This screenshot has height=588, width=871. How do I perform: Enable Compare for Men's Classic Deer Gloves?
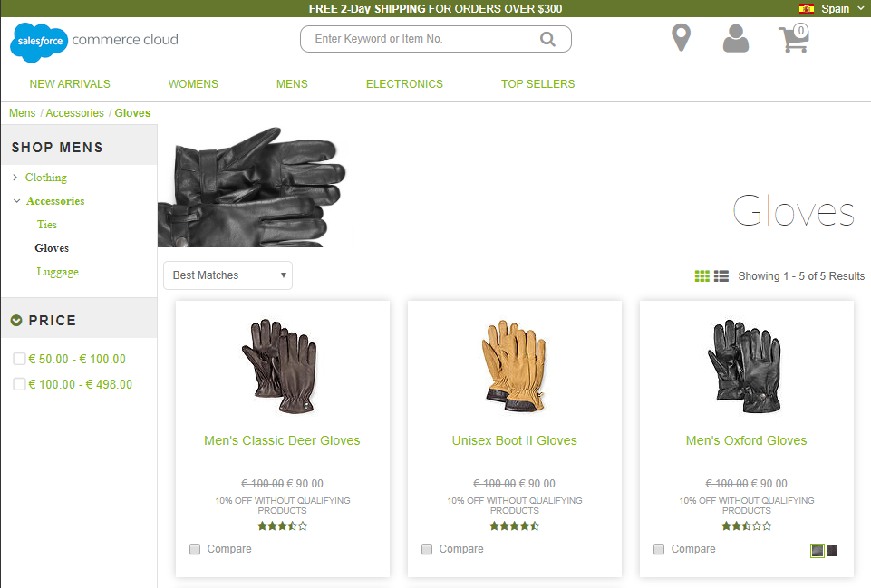click(195, 549)
